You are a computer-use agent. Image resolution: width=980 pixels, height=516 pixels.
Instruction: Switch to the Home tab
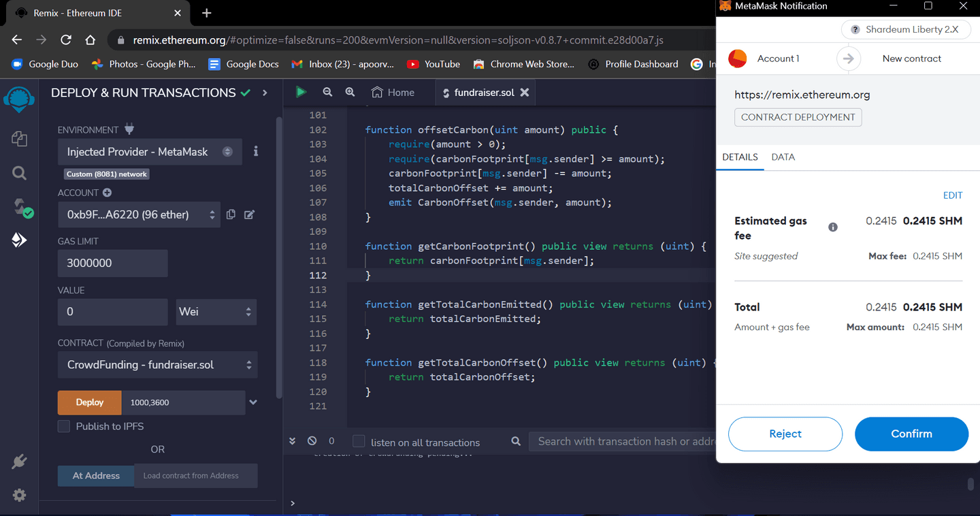[x=393, y=93]
